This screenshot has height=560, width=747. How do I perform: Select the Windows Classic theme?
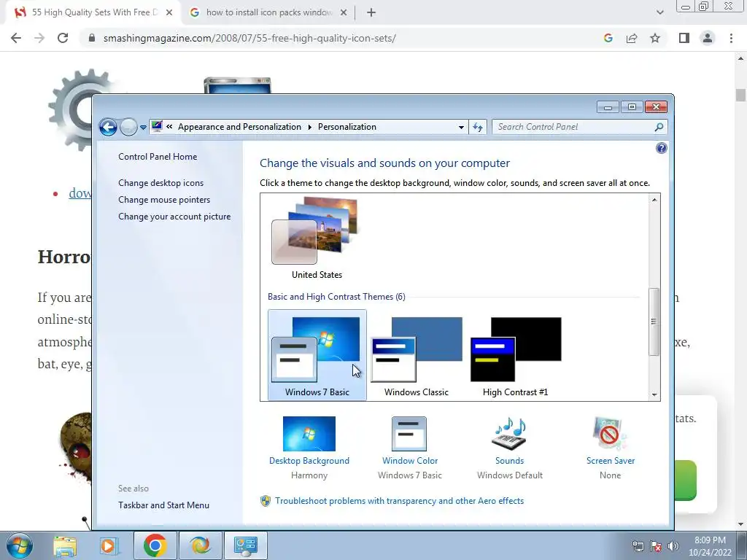[x=417, y=355]
